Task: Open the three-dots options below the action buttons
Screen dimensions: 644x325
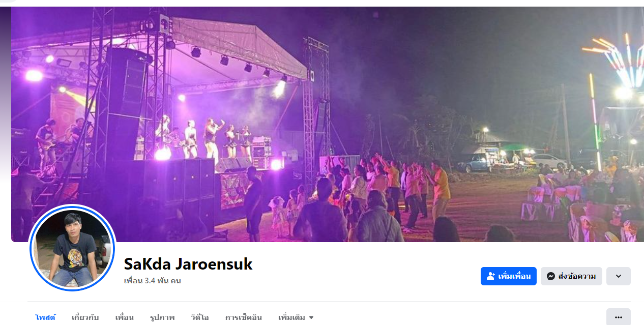Action: pos(619,317)
